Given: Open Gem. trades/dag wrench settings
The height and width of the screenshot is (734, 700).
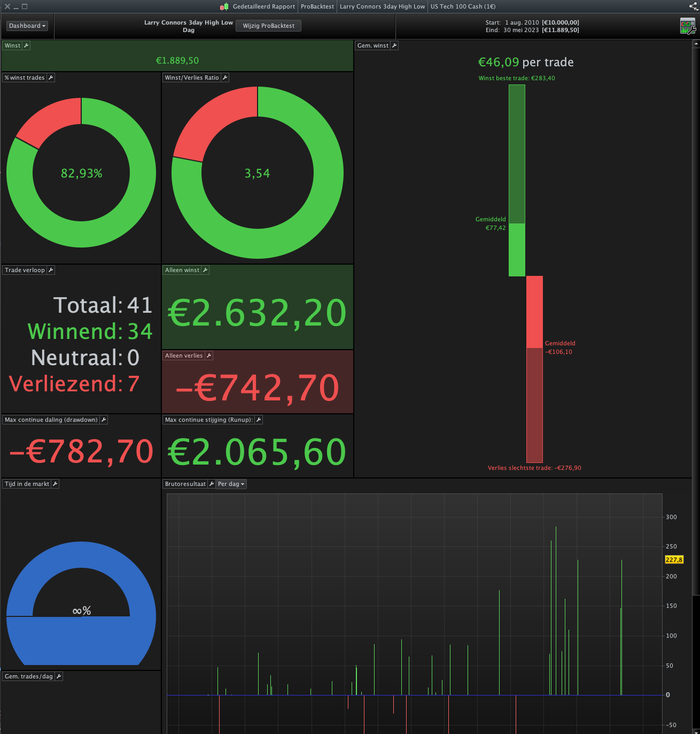Looking at the screenshot, I should point(59,676).
